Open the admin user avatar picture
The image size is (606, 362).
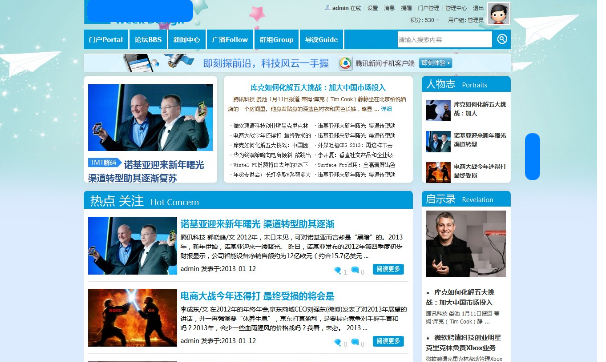(498, 14)
